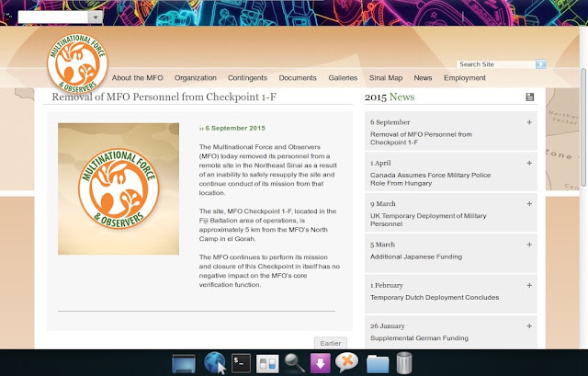Click the MFO round logo in header
588x376 pixels.
[x=77, y=63]
